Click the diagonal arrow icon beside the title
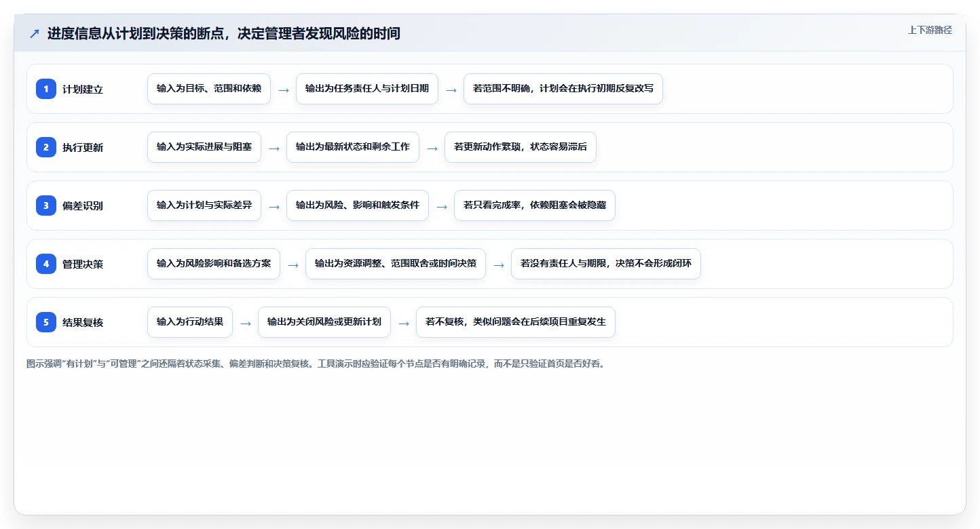The image size is (980, 529). [35, 33]
